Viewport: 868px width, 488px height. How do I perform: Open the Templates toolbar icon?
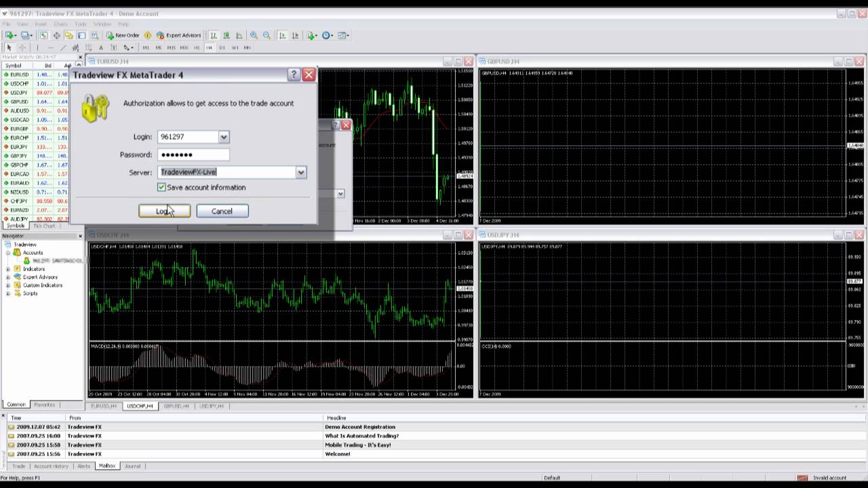tap(343, 35)
